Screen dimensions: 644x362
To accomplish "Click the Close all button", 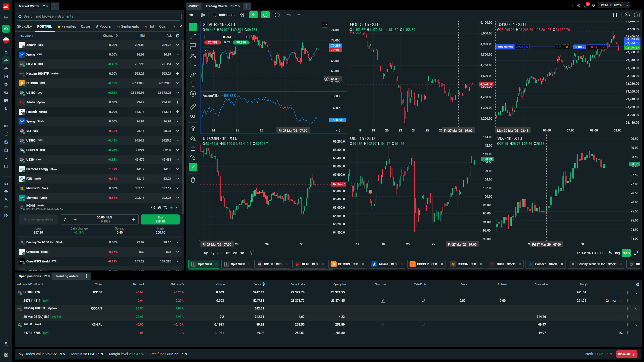I will point(624,354).
